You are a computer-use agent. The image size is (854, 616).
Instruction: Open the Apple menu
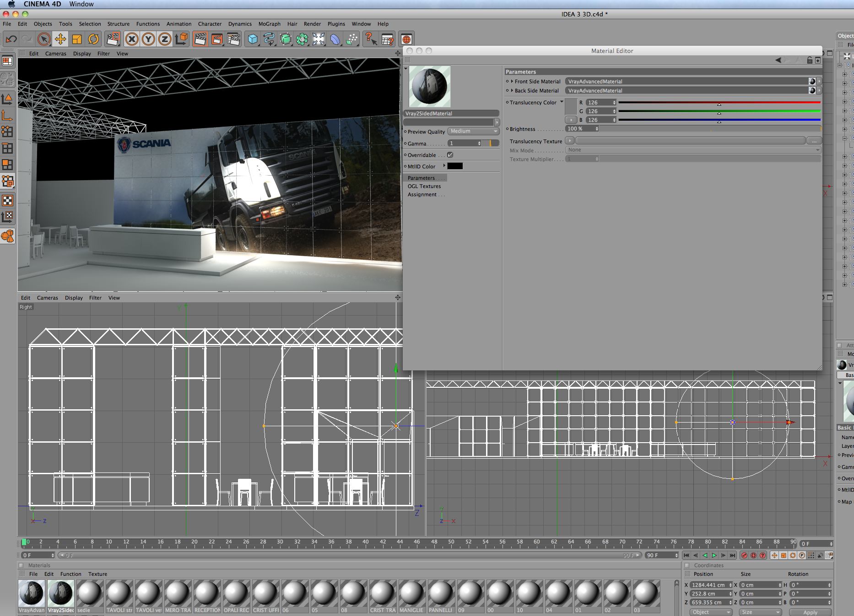[11, 4]
